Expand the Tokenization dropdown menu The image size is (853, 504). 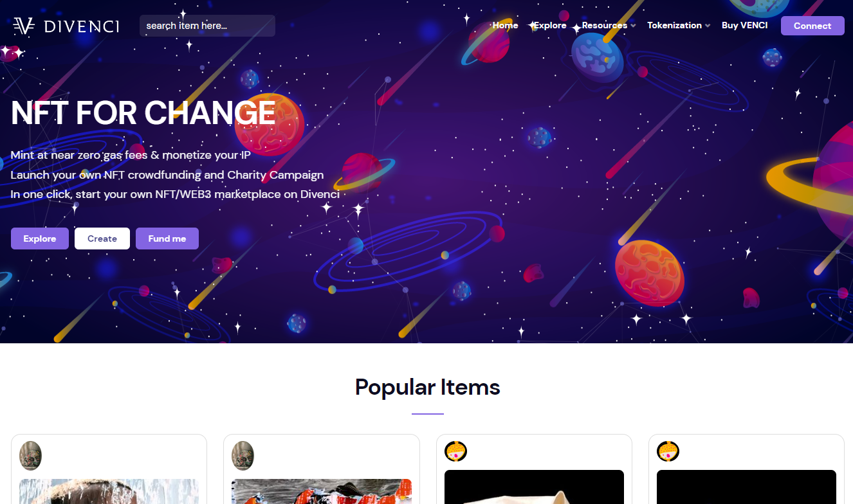click(x=679, y=26)
